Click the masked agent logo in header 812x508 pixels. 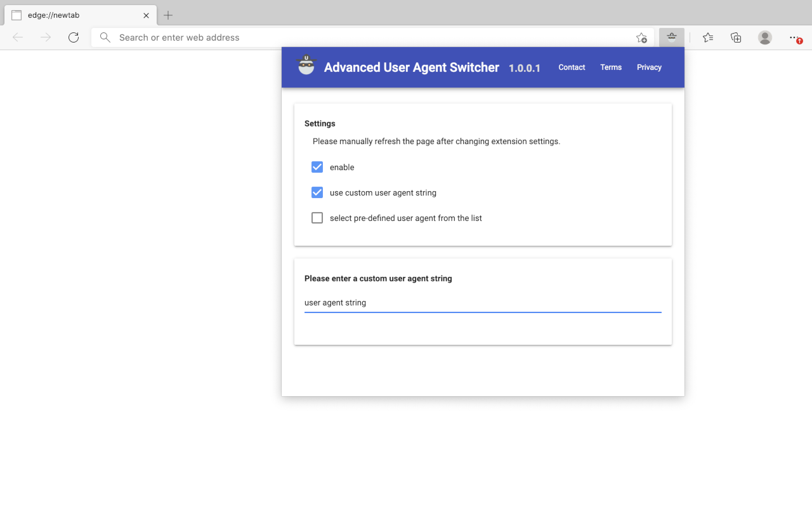point(306,65)
